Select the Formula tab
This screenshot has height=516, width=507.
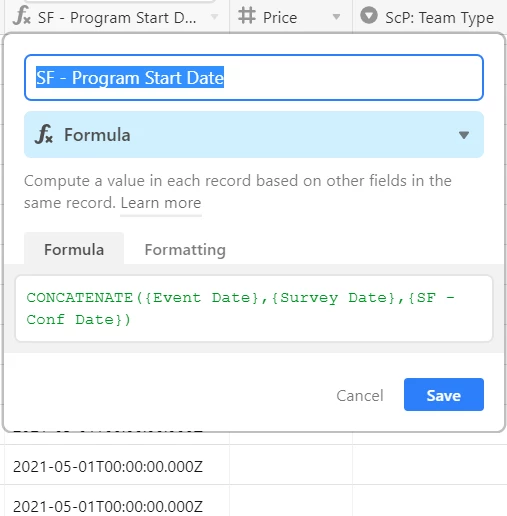tap(74, 249)
